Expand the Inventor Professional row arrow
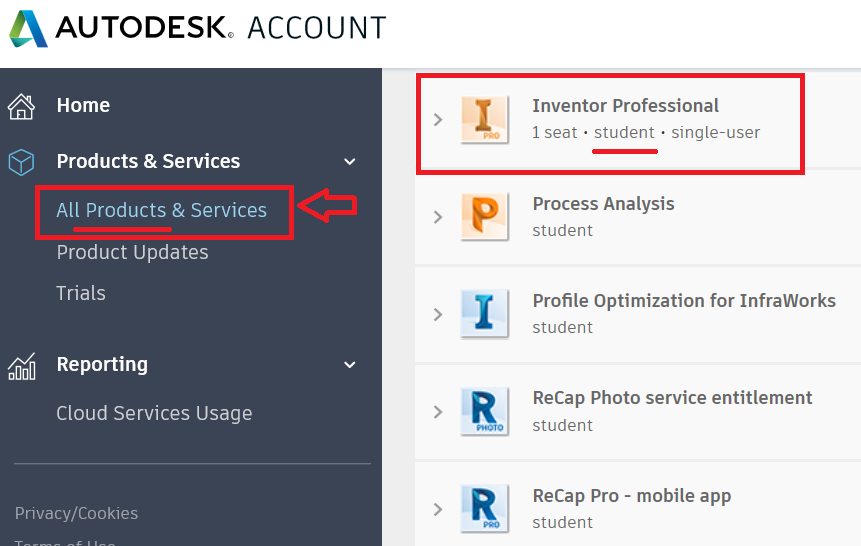This screenshot has height=546, width=861. point(438,120)
